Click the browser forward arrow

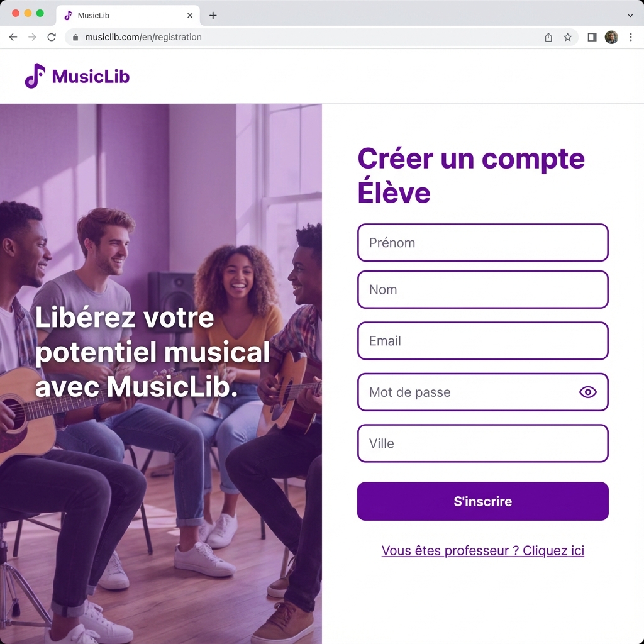pyautogui.click(x=33, y=37)
